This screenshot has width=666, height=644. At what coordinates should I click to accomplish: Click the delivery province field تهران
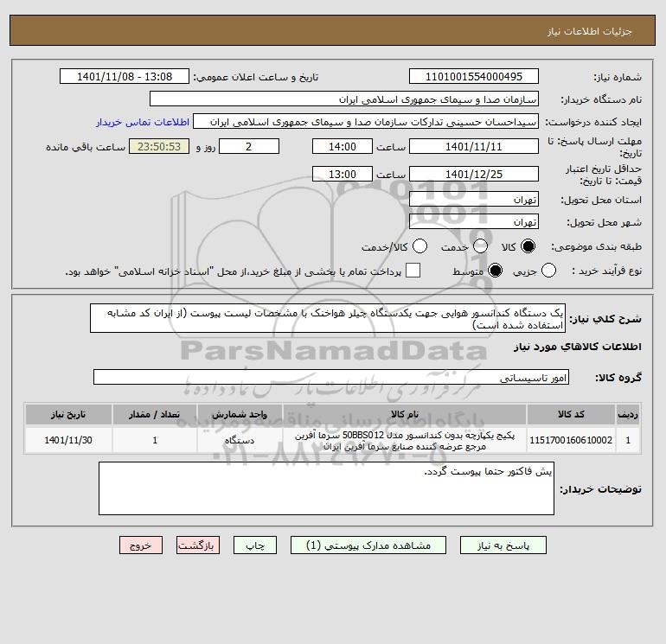coord(474,199)
